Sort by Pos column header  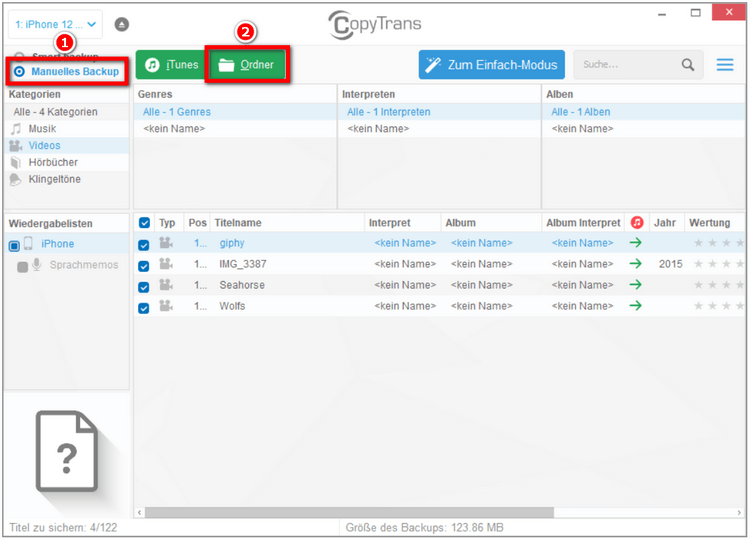tap(197, 223)
